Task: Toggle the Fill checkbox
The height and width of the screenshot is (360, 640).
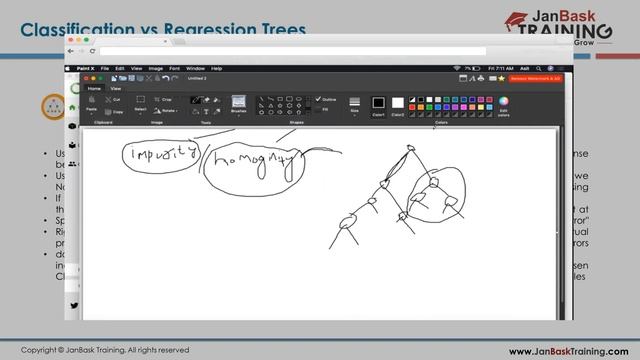Action: [318, 109]
